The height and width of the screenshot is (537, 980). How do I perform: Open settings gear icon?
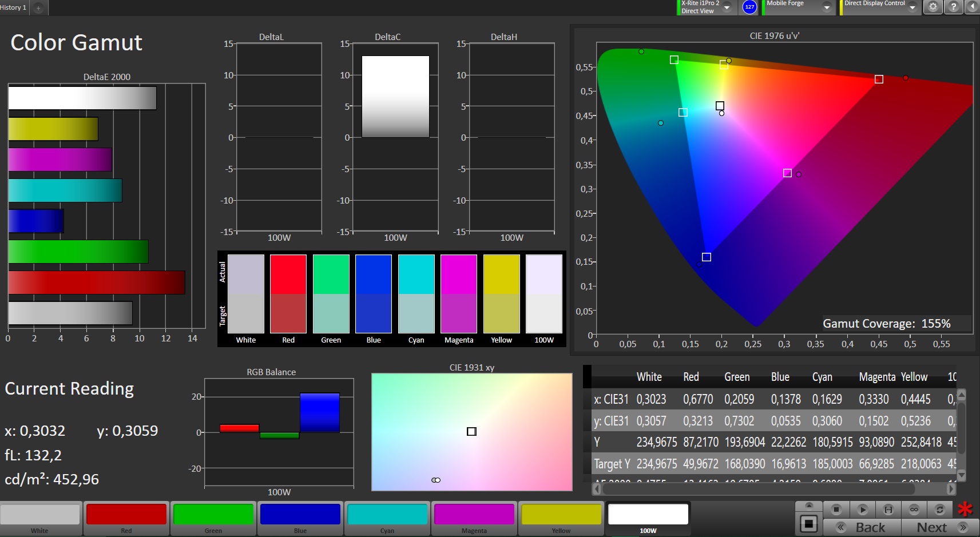[x=933, y=7]
